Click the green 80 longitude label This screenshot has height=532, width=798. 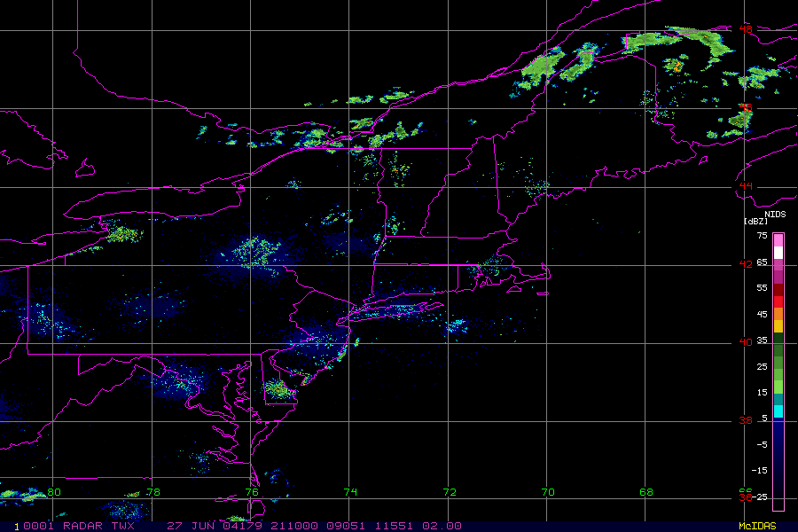(x=54, y=492)
